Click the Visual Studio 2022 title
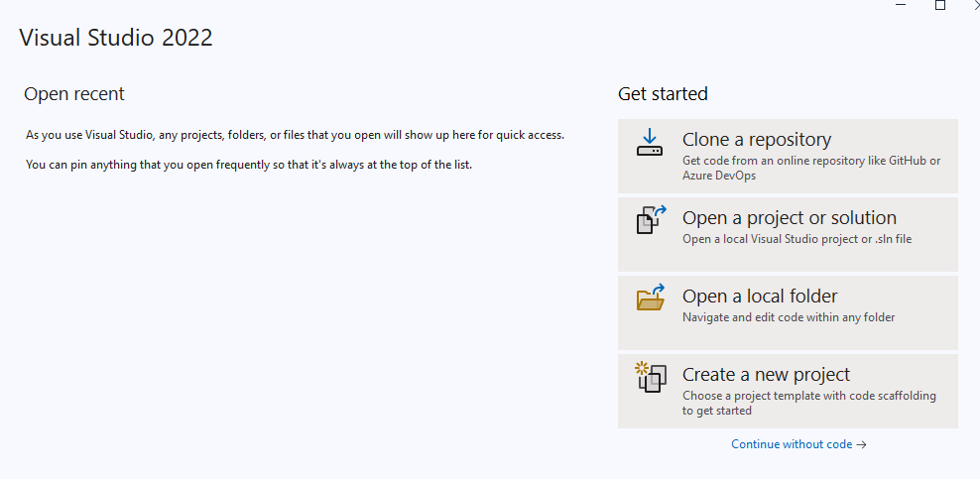 tap(116, 38)
